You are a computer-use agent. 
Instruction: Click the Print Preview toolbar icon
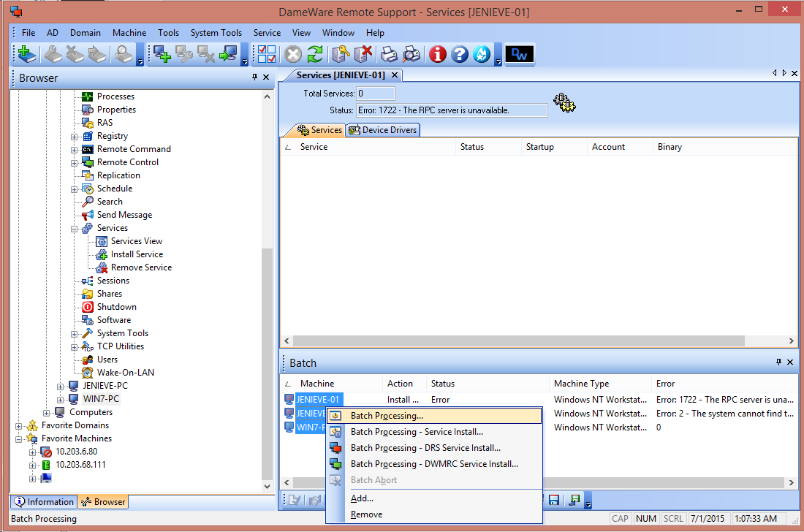(x=412, y=54)
